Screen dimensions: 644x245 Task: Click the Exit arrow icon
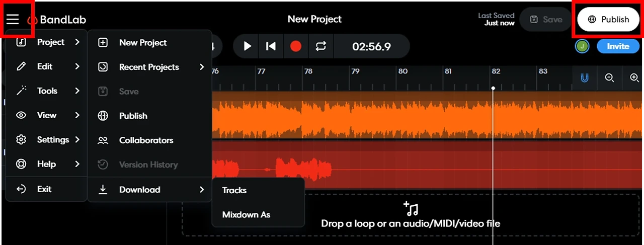[21, 189]
